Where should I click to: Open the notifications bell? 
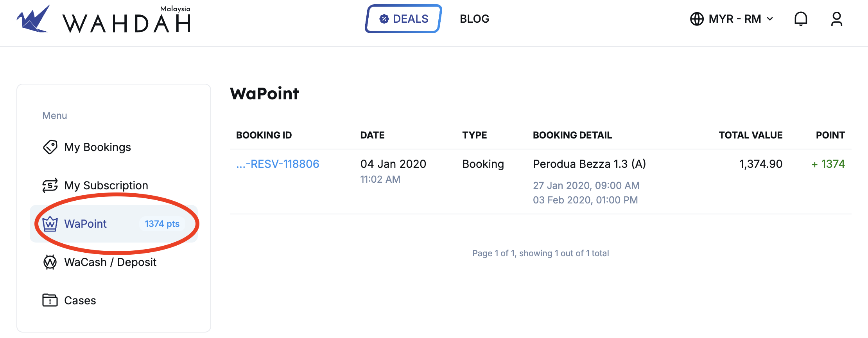click(x=801, y=19)
